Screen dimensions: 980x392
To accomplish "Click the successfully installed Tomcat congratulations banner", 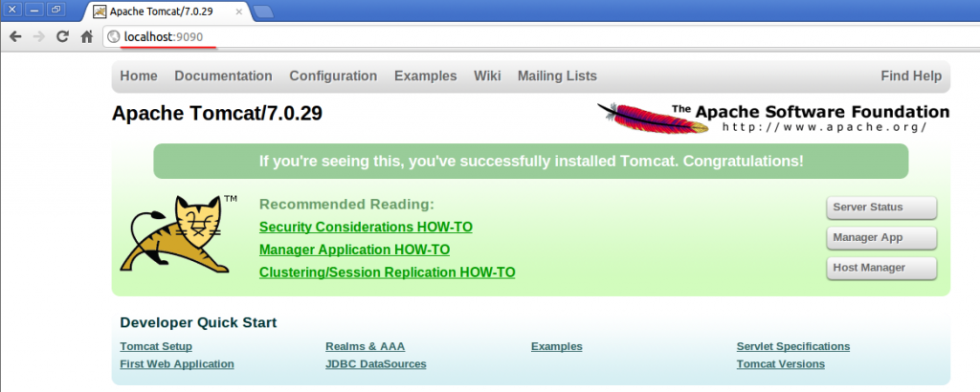I will coord(530,161).
